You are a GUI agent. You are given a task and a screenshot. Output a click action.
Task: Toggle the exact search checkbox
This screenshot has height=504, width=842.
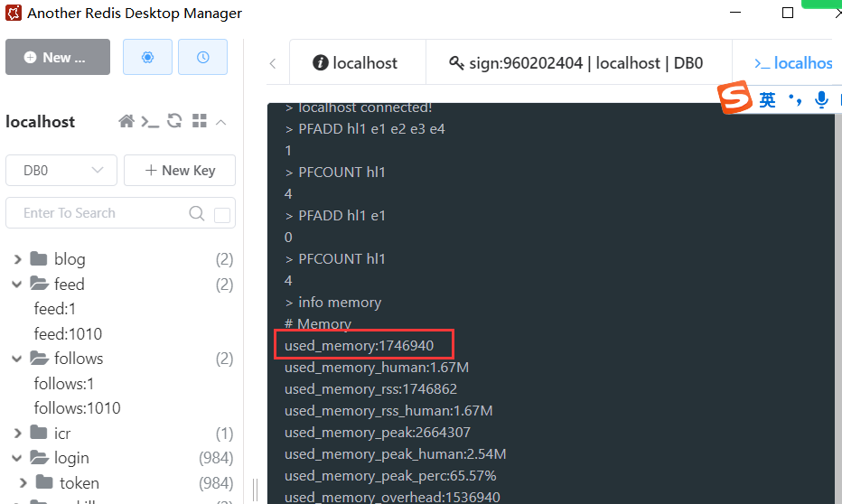[x=222, y=215]
